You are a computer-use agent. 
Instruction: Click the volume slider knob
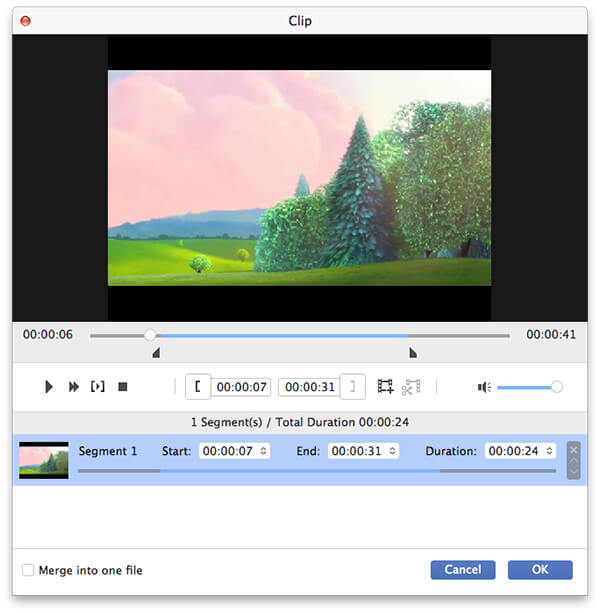[557, 386]
